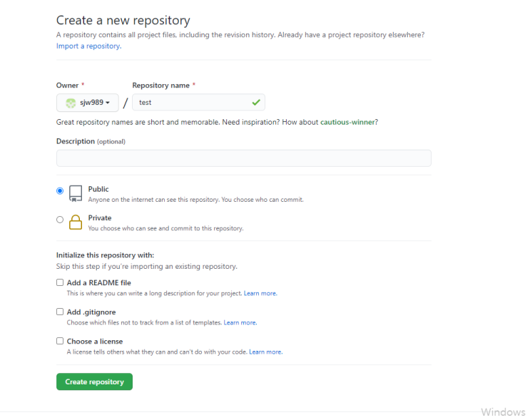Click the Repository name field containing test
This screenshot has width=530, height=420.
pyautogui.click(x=198, y=103)
